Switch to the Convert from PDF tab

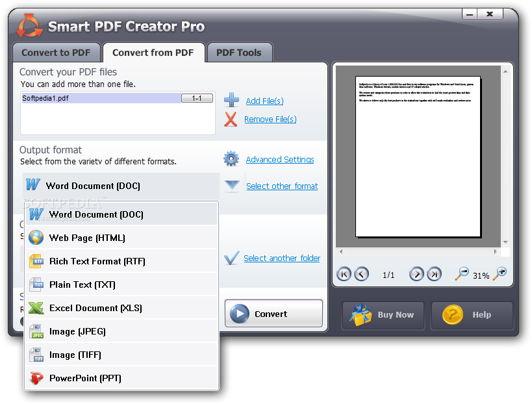(x=153, y=53)
